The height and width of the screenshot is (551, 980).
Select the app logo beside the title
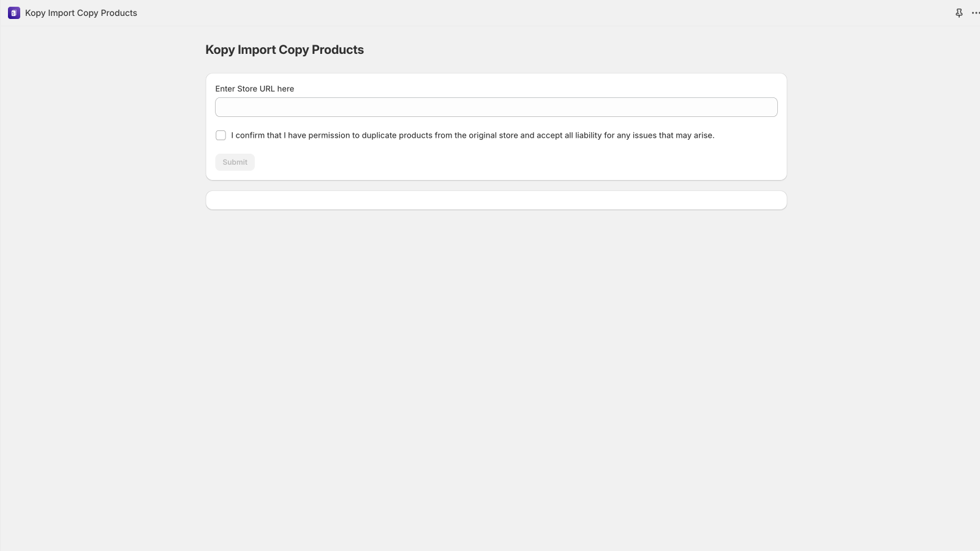tap(13, 12)
